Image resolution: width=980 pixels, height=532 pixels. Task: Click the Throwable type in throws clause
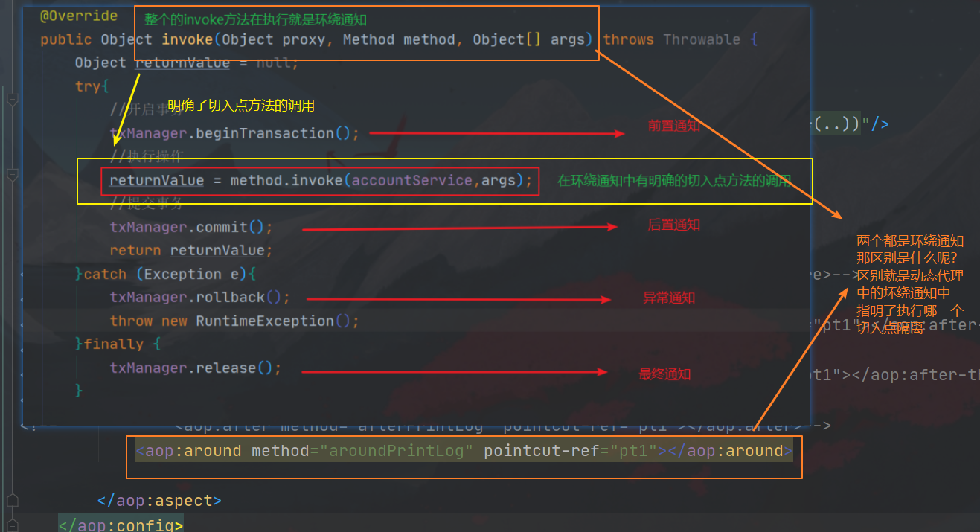tap(702, 39)
